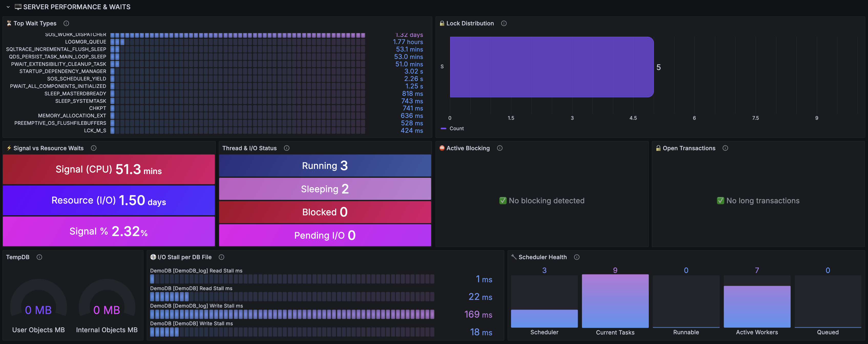This screenshot has width=868, height=344.
Task: Click the Top Wait Types panel title
Action: (x=35, y=23)
